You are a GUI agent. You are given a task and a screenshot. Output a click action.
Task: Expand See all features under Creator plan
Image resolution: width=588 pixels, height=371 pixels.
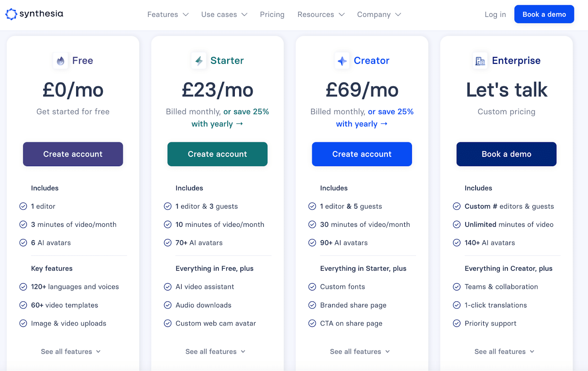point(360,352)
